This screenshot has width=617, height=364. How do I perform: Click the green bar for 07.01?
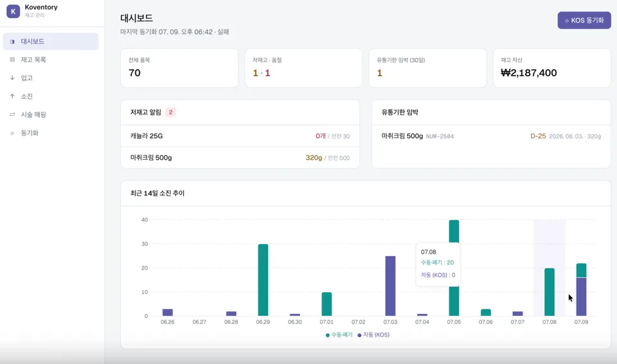pyautogui.click(x=326, y=304)
